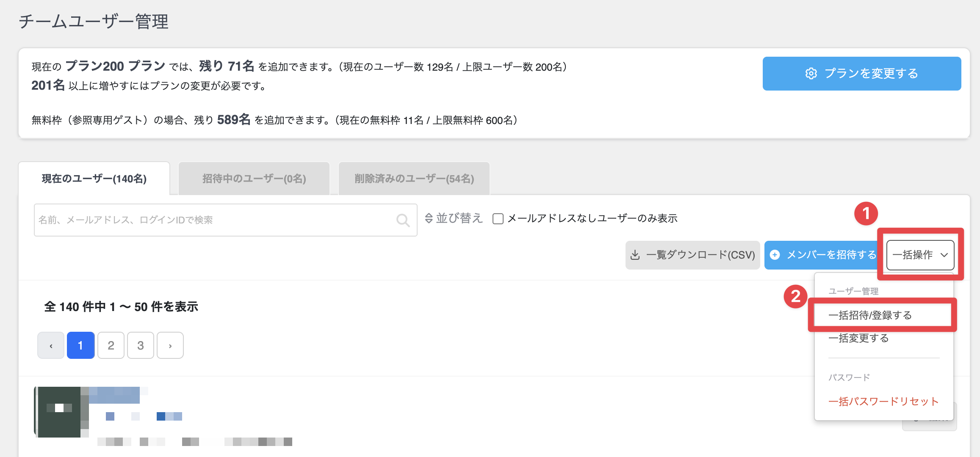Click the chevron arrow in 一括操作

pos(944,255)
